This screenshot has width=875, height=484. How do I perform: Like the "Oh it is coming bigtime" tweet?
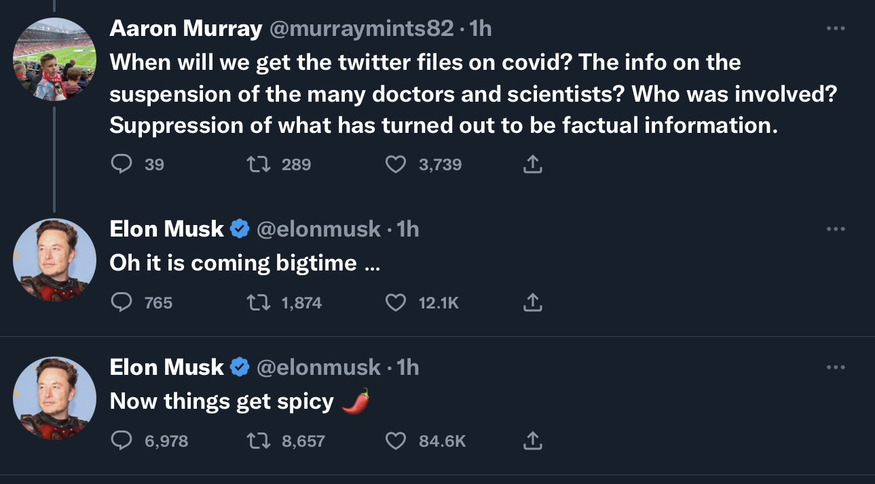tap(397, 302)
